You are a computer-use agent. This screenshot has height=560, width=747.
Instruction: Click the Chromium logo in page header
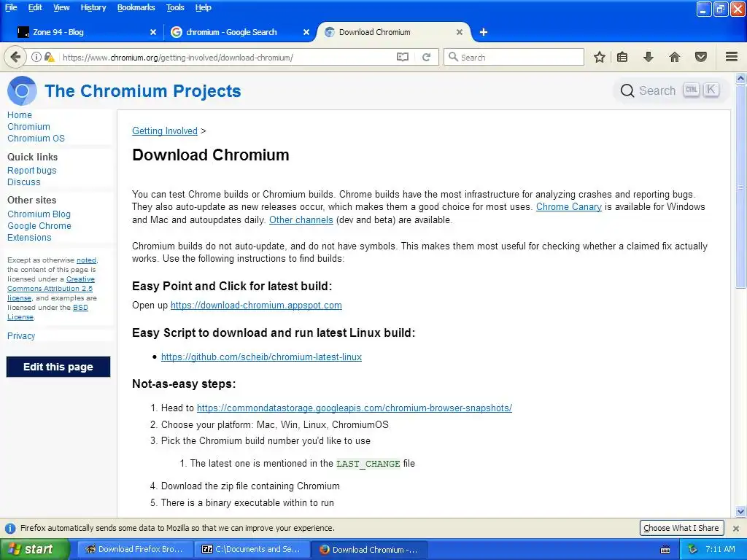tap(22, 90)
